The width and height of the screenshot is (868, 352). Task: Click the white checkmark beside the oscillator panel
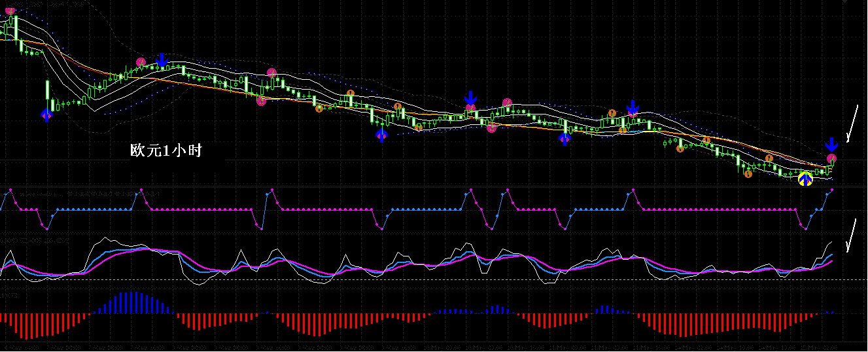(x=851, y=236)
